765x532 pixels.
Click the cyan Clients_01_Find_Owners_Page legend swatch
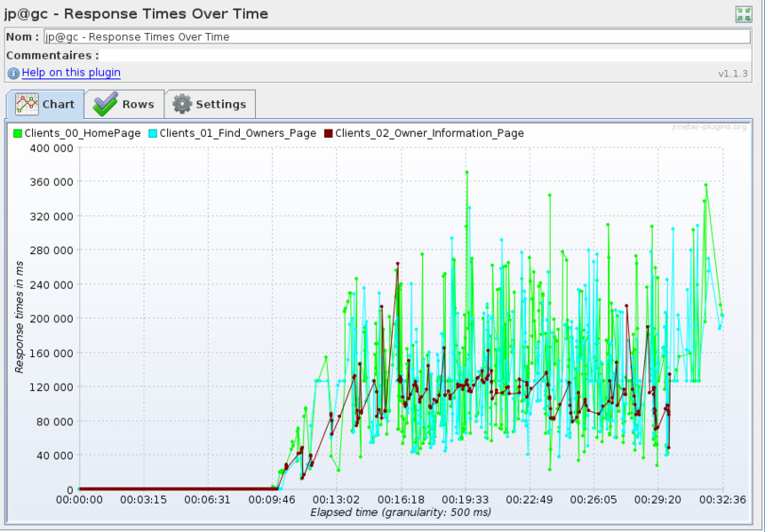point(153,133)
